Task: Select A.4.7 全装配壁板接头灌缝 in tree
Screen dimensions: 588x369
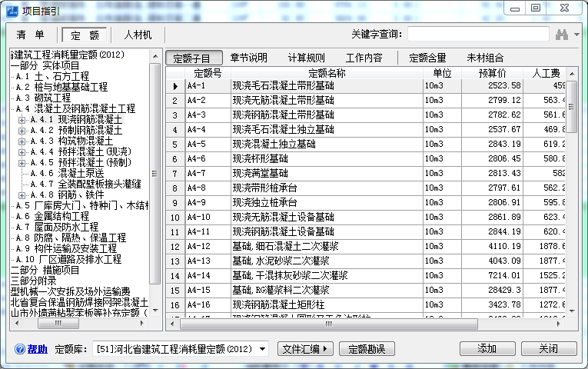Action: coord(85,184)
